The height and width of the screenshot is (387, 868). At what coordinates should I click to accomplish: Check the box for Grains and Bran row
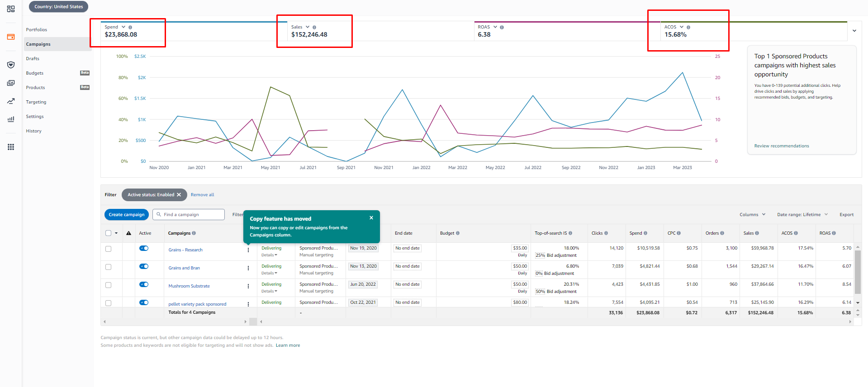(108, 267)
